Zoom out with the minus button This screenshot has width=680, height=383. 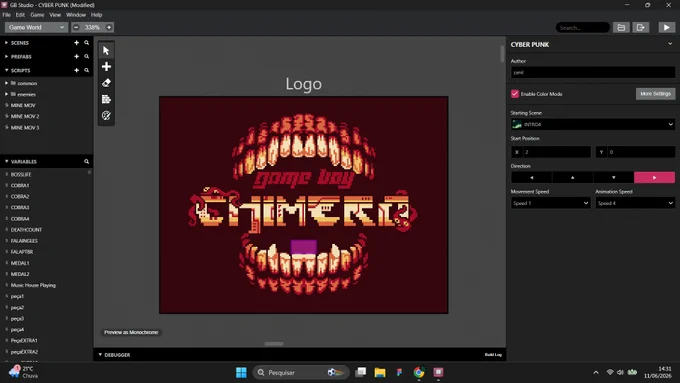coord(76,27)
